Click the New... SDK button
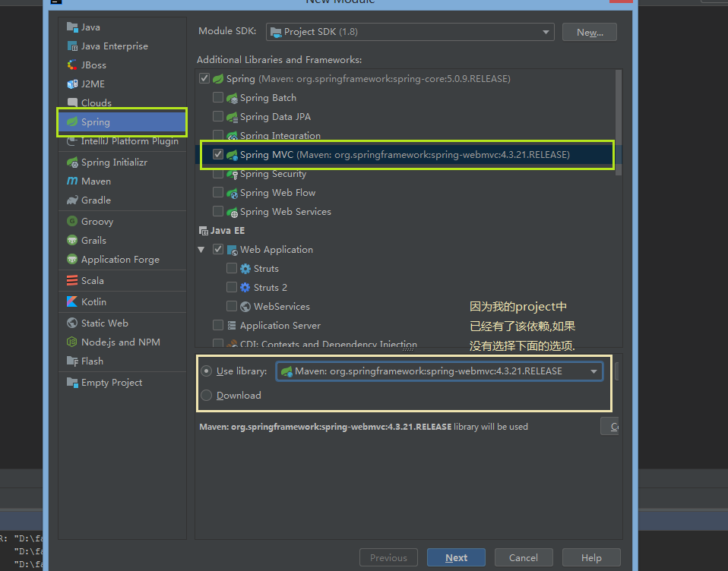This screenshot has height=571, width=728. pyautogui.click(x=589, y=32)
